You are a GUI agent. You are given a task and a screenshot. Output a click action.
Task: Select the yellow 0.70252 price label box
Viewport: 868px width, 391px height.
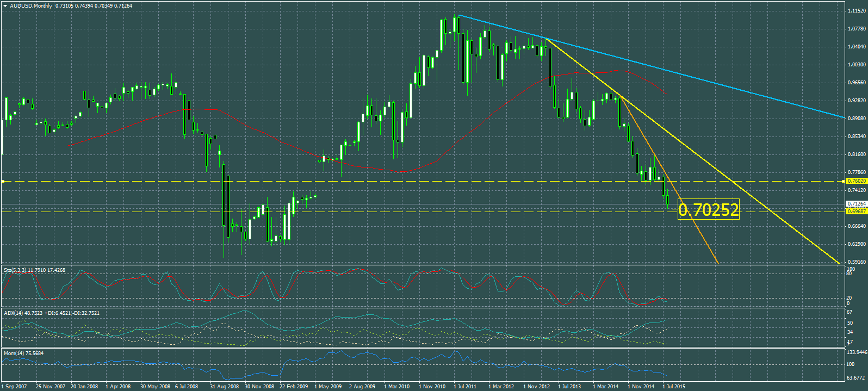[x=708, y=210]
